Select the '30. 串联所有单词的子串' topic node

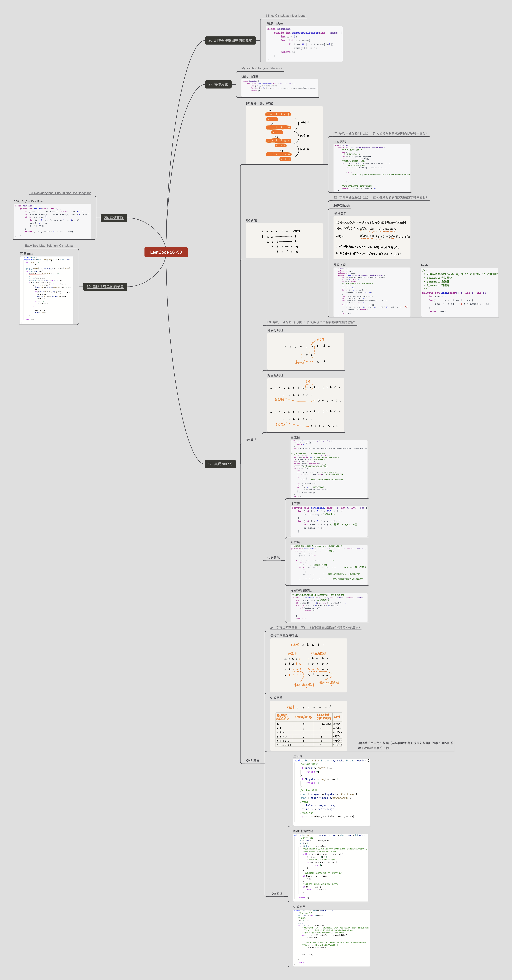click(x=105, y=286)
